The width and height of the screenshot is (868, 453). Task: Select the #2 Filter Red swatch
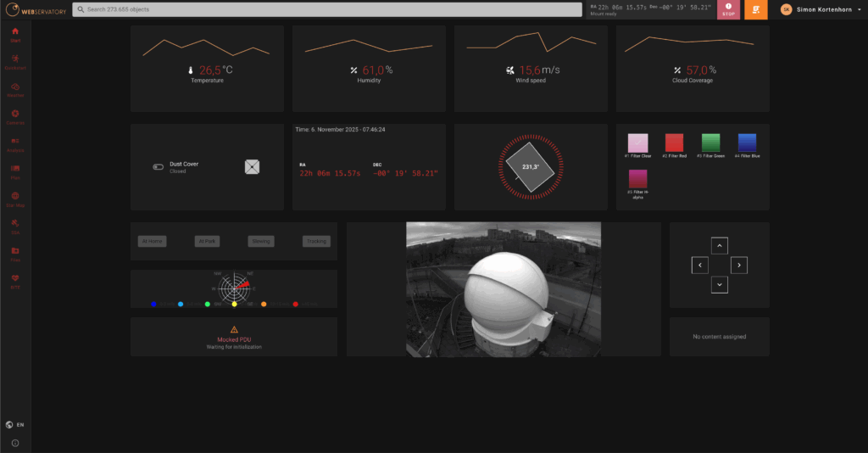[x=674, y=143]
